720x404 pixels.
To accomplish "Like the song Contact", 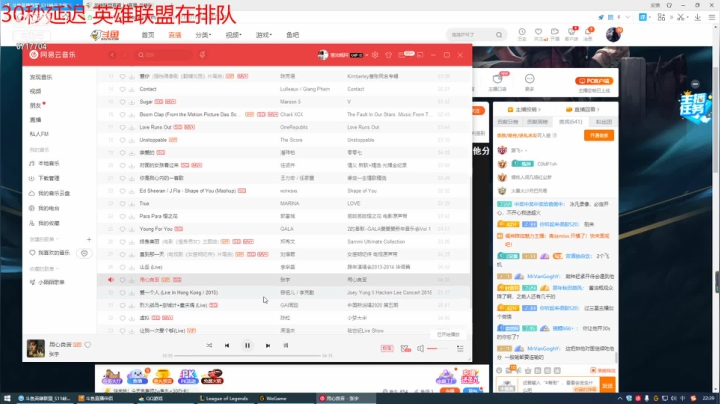I will (123, 89).
